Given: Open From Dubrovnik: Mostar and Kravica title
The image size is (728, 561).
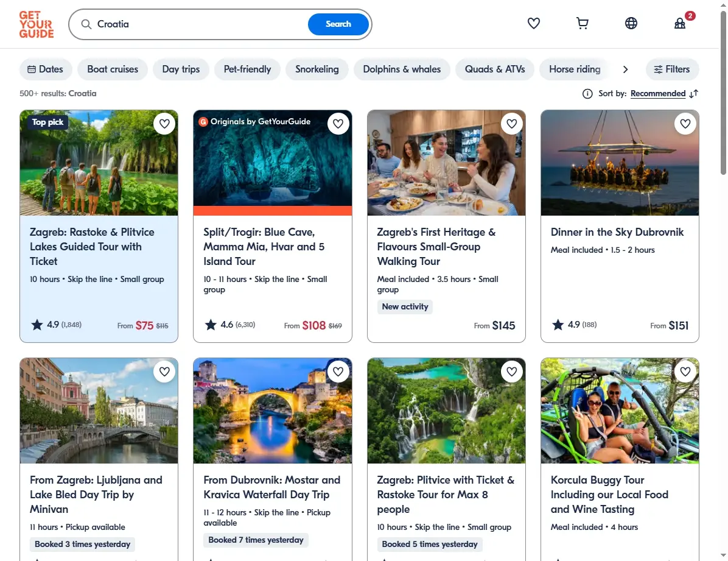Looking at the screenshot, I should pyautogui.click(x=272, y=487).
